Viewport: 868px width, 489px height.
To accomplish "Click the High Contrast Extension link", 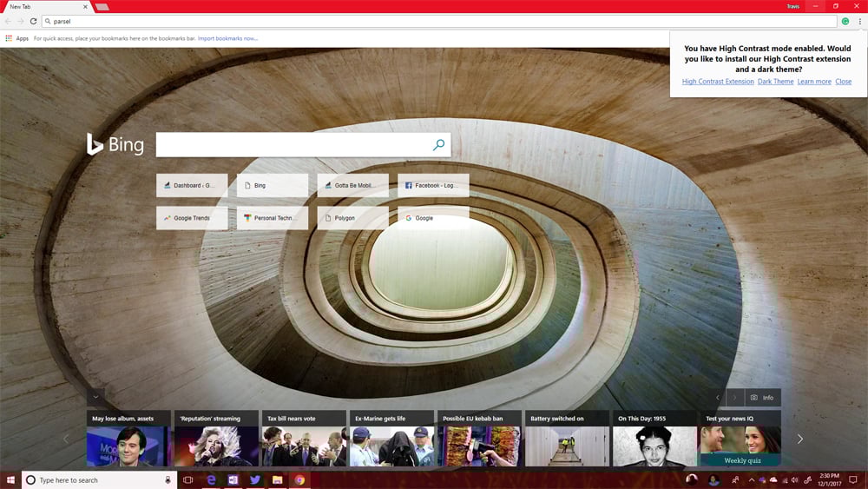I will [718, 82].
